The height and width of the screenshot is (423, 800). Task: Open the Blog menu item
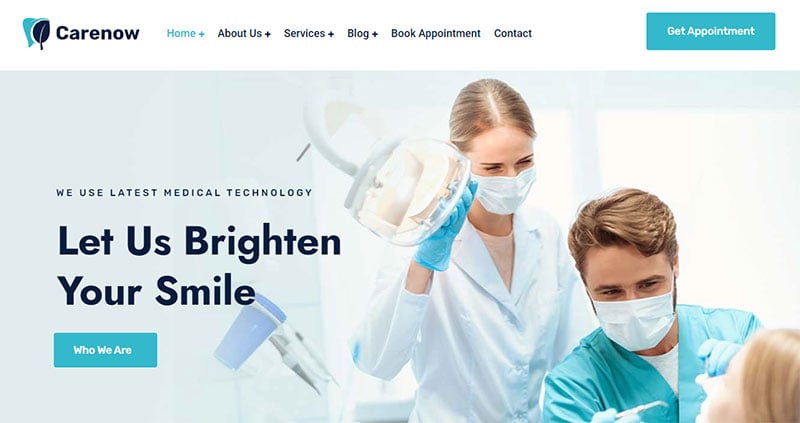point(358,33)
